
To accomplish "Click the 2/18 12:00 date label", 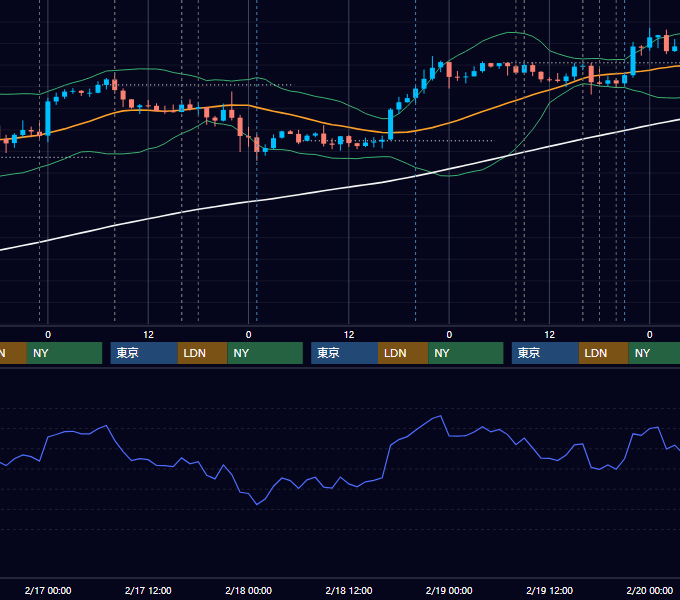I will coord(349,590).
